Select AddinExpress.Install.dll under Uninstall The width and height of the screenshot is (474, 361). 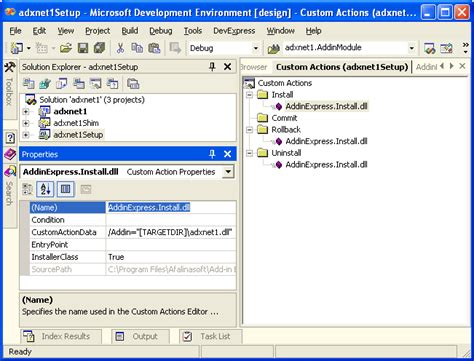[x=326, y=165]
